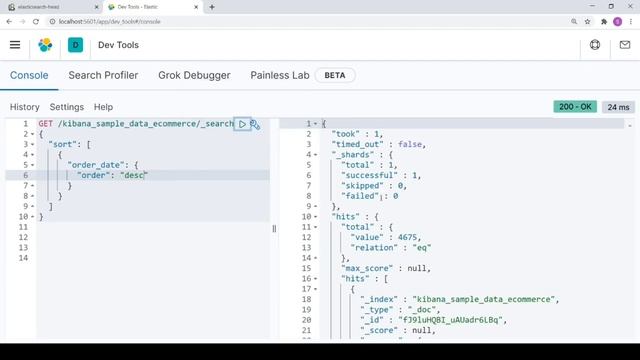The width and height of the screenshot is (640, 360).
Task: Place cursor after "desc" on line 6
Action: (144, 176)
